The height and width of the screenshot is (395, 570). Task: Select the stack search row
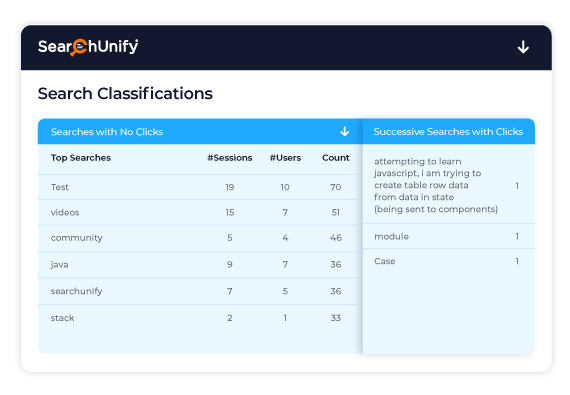tap(200, 318)
